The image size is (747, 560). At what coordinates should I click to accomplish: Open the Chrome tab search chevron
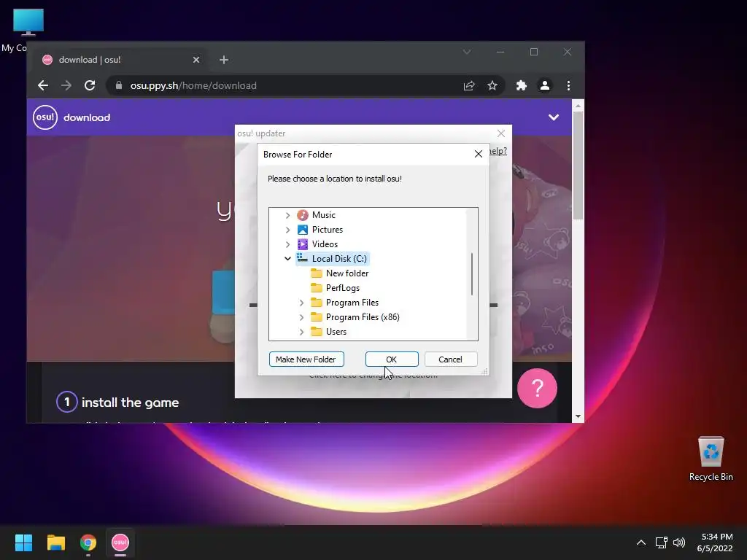click(467, 52)
